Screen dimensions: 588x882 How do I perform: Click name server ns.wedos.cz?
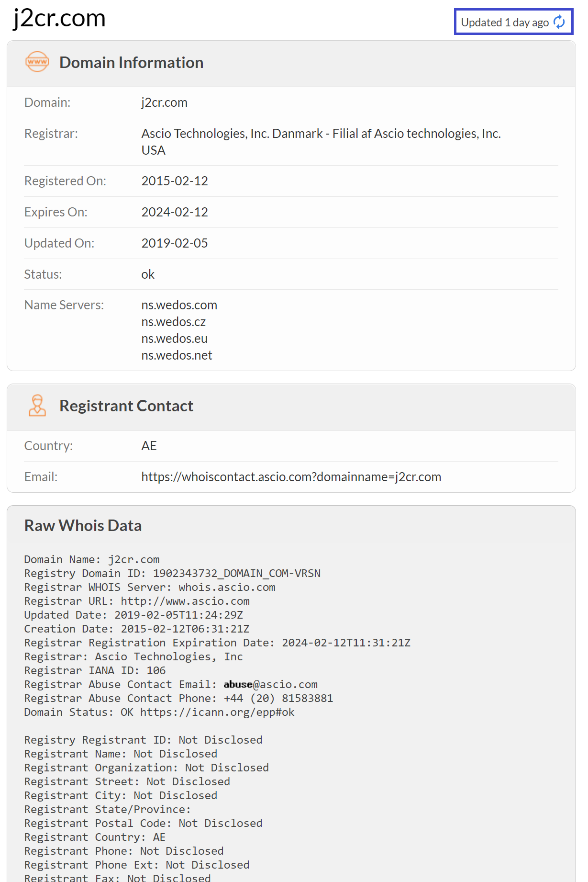tap(173, 322)
